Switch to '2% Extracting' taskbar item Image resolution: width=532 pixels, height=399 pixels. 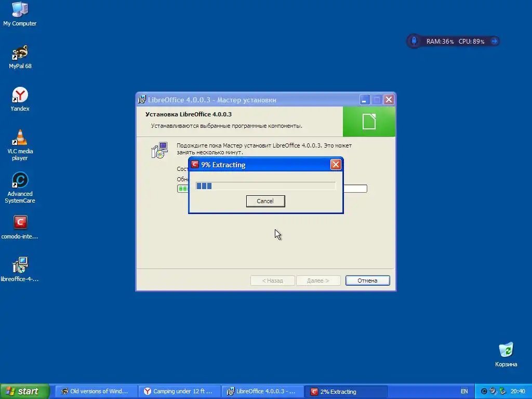[346, 392]
